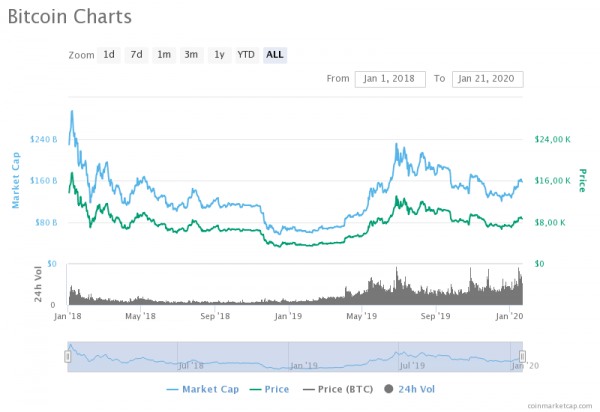This screenshot has width=600, height=412.
Task: Click the Jan '18 x-axis label
Action: click(x=68, y=316)
